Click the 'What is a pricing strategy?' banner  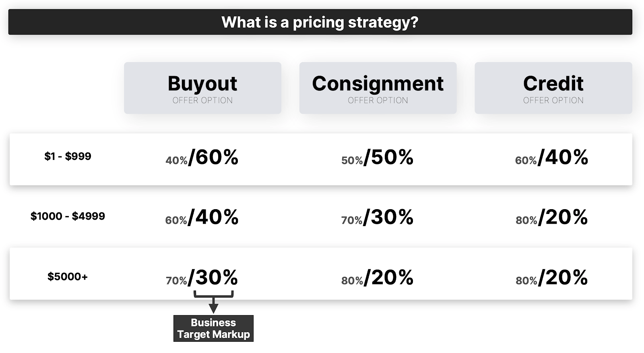tap(320, 22)
